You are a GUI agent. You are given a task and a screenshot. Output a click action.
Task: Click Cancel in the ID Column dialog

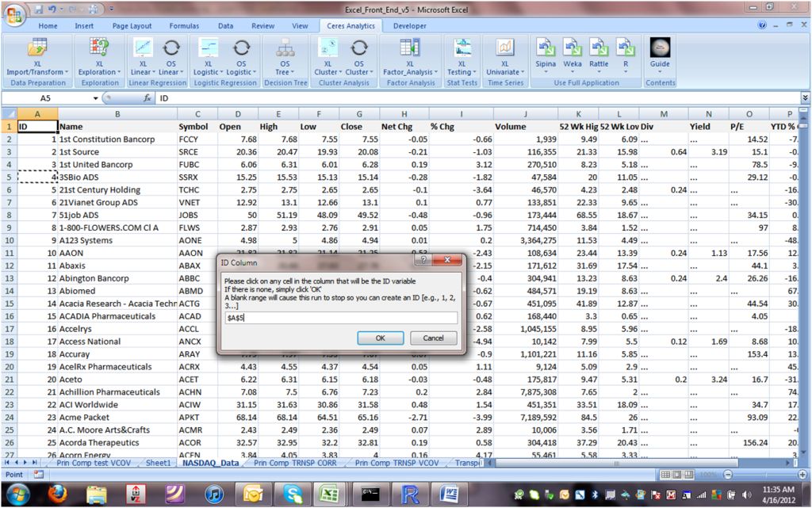tap(433, 338)
